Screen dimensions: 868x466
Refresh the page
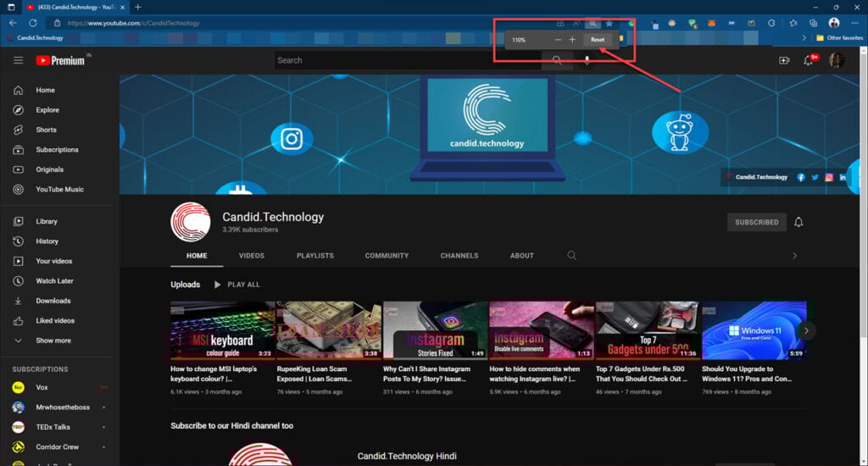click(x=33, y=23)
